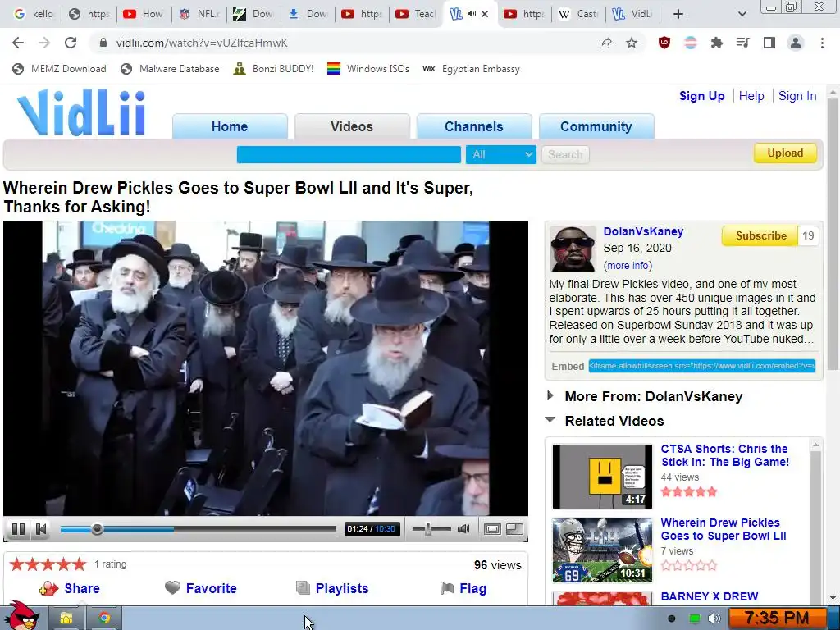Open the Favorite link

(211, 588)
